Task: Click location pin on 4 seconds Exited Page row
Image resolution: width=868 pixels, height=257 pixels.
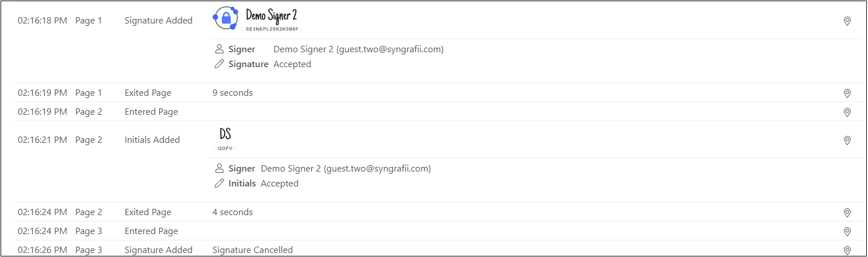Action: [x=847, y=212]
